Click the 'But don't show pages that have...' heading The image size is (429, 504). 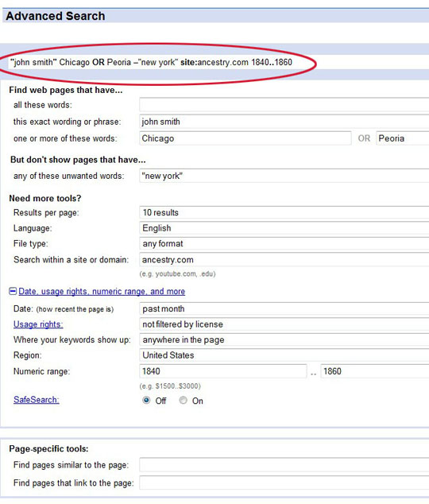(78, 160)
